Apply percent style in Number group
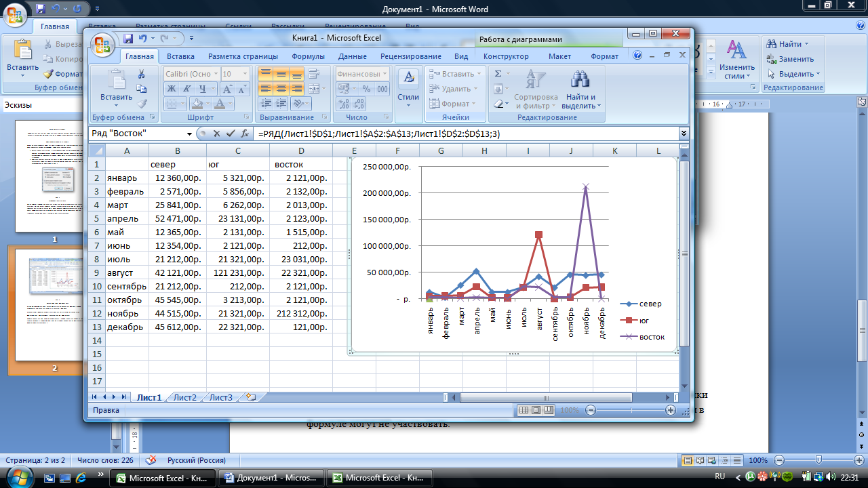The image size is (868, 488). pos(366,89)
